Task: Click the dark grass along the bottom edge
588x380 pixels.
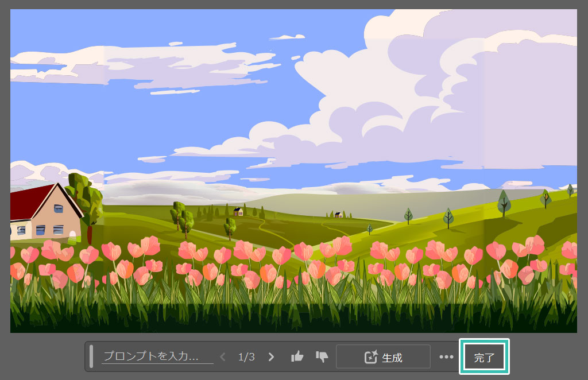Action: click(287, 319)
